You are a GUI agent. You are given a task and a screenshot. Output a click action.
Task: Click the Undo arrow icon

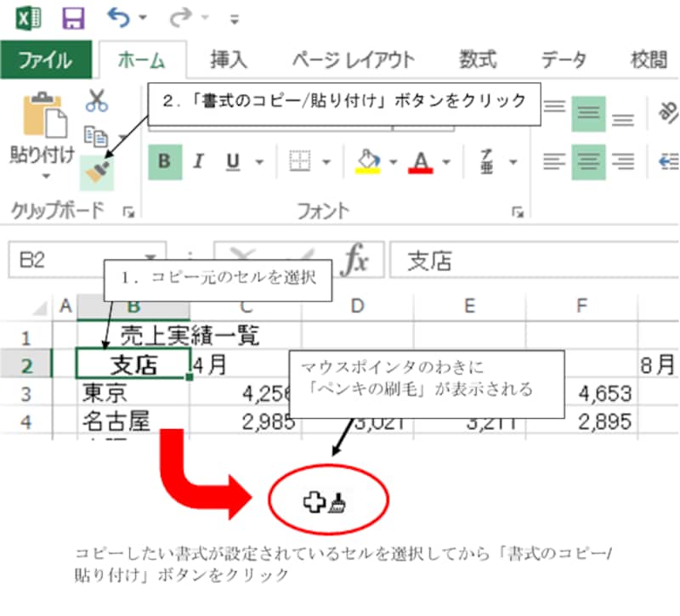point(118,18)
